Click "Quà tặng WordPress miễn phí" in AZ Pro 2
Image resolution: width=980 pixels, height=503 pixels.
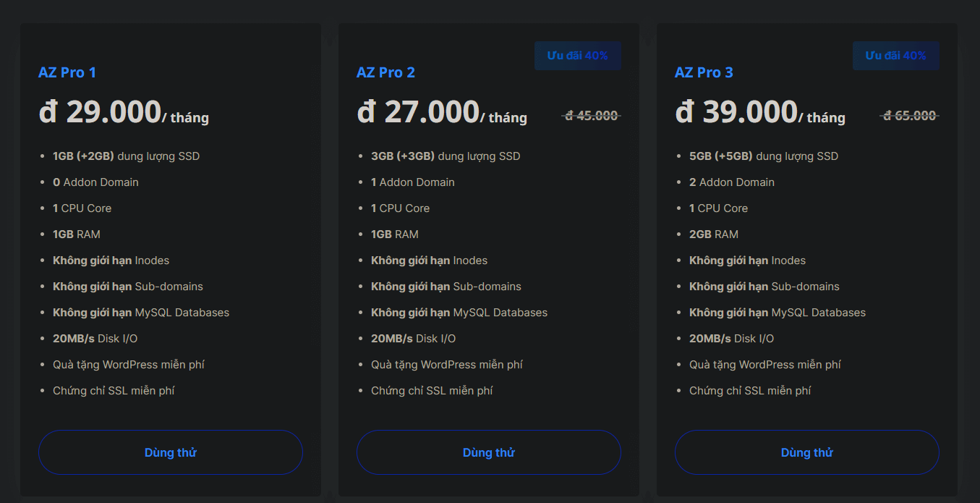447,365
